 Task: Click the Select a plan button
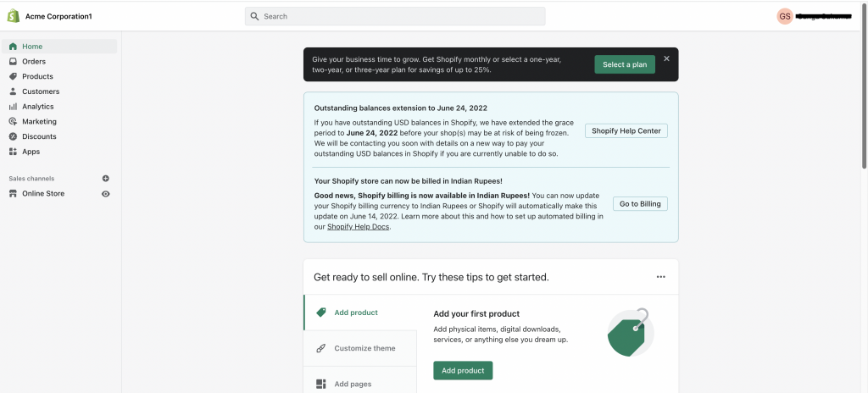click(x=625, y=64)
